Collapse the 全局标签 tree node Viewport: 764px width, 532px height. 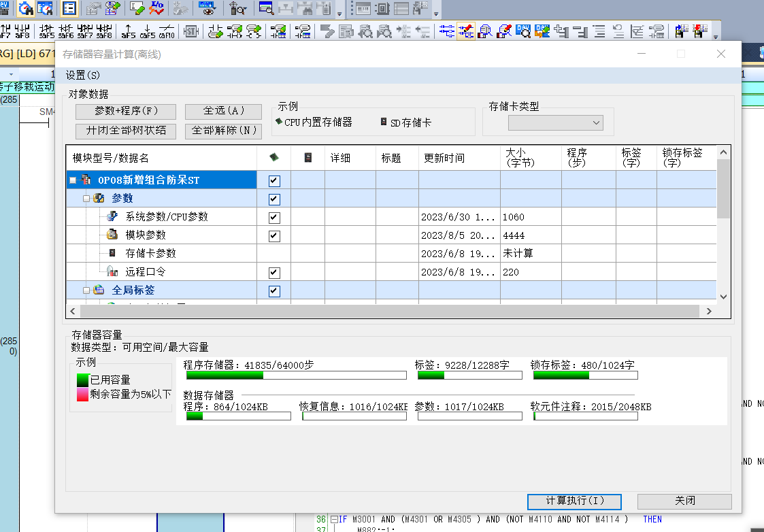(x=86, y=290)
